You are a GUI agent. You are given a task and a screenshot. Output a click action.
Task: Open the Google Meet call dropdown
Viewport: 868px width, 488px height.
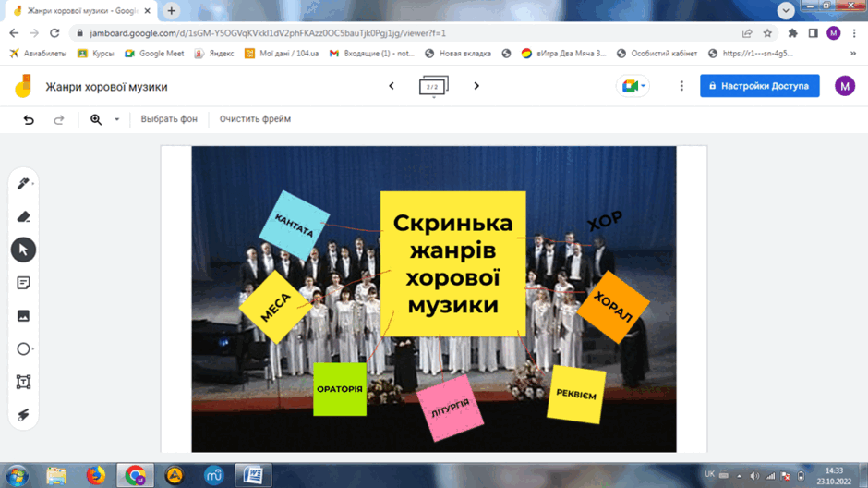[x=633, y=86]
